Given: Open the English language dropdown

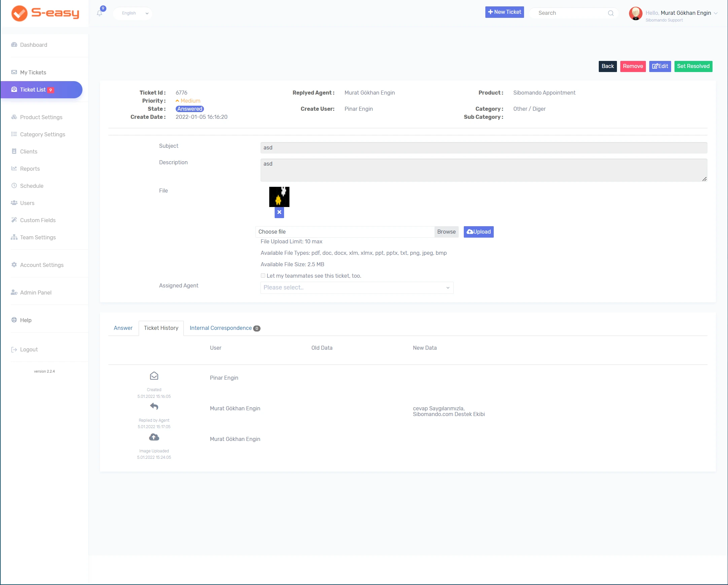Looking at the screenshot, I should 133,13.
